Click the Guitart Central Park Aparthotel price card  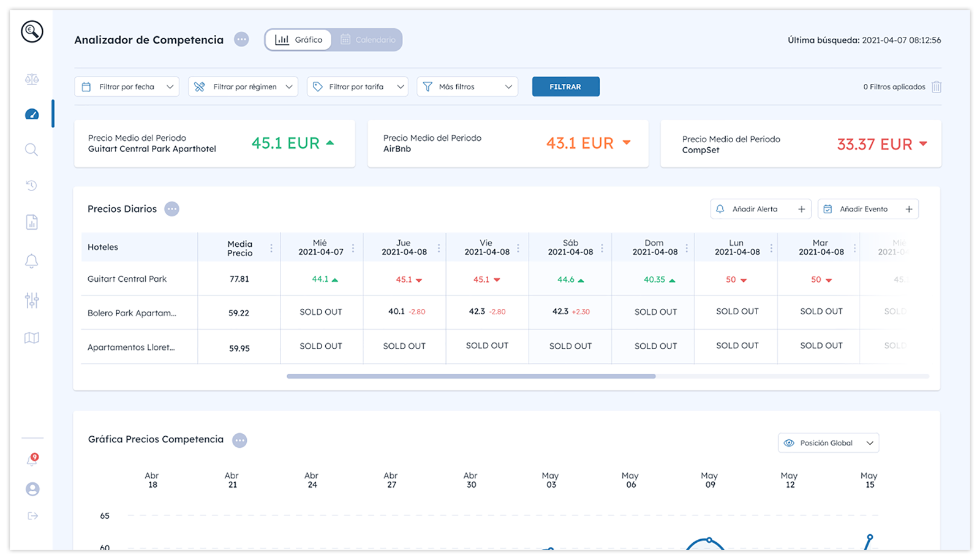(214, 143)
